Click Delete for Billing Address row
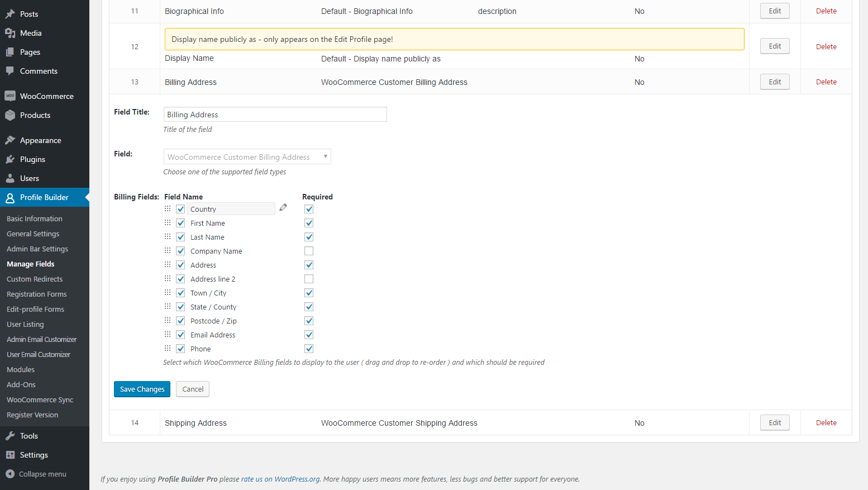The image size is (868, 490). (826, 82)
